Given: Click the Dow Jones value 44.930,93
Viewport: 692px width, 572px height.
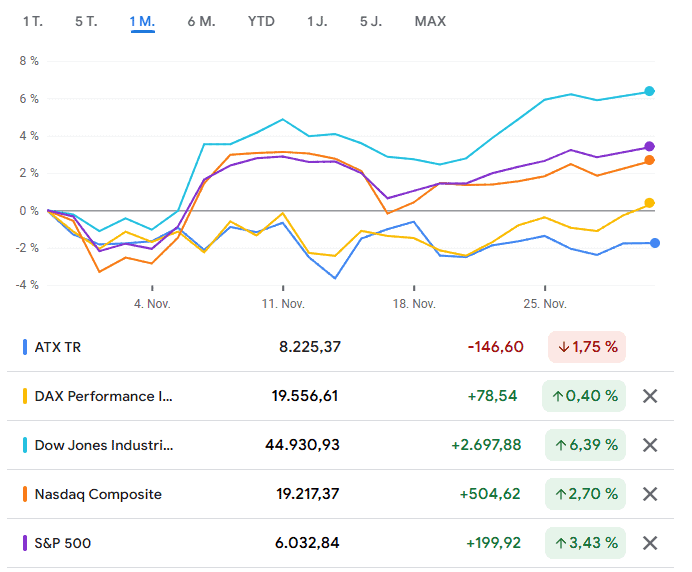Looking at the screenshot, I should 302,445.
